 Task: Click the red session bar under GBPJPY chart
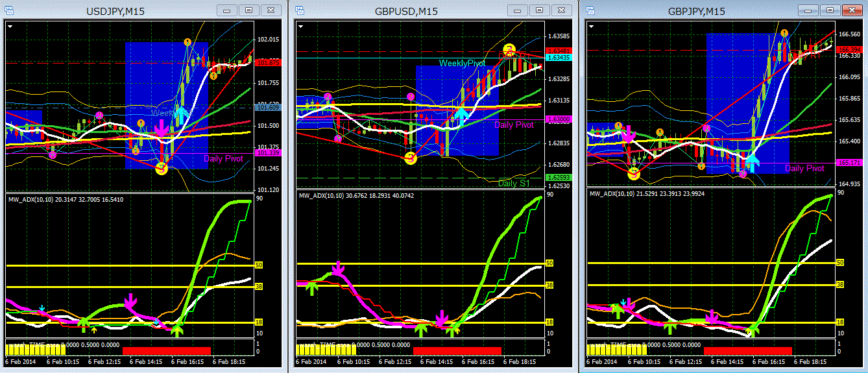[748, 350]
